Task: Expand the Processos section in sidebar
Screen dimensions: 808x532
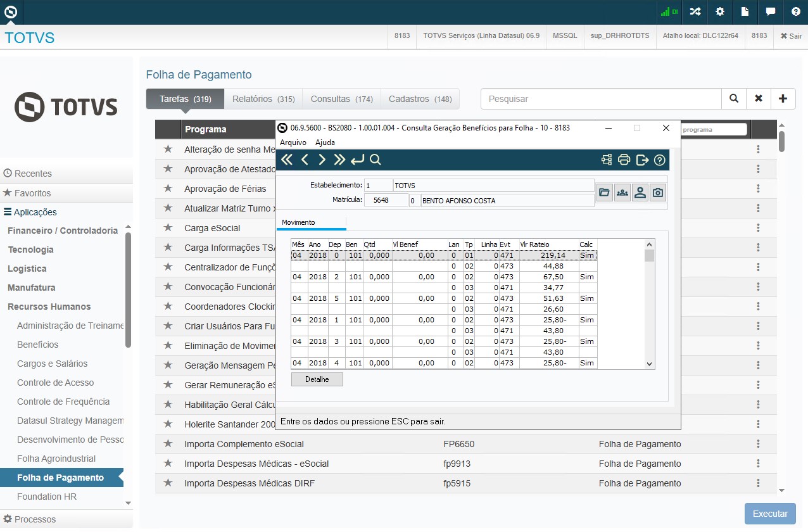Action: [35, 519]
